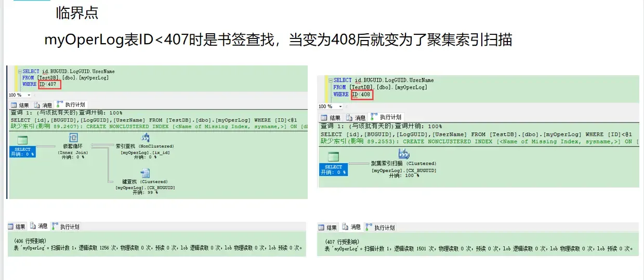Open the 结果 tab above the ID<408 plan
The image size is (644, 280).
click(331, 117)
